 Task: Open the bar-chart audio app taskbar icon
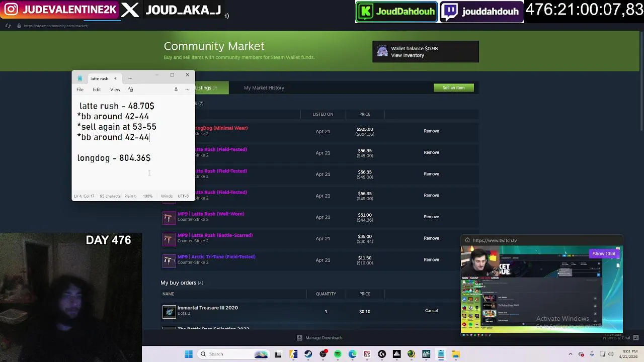tap(396, 354)
